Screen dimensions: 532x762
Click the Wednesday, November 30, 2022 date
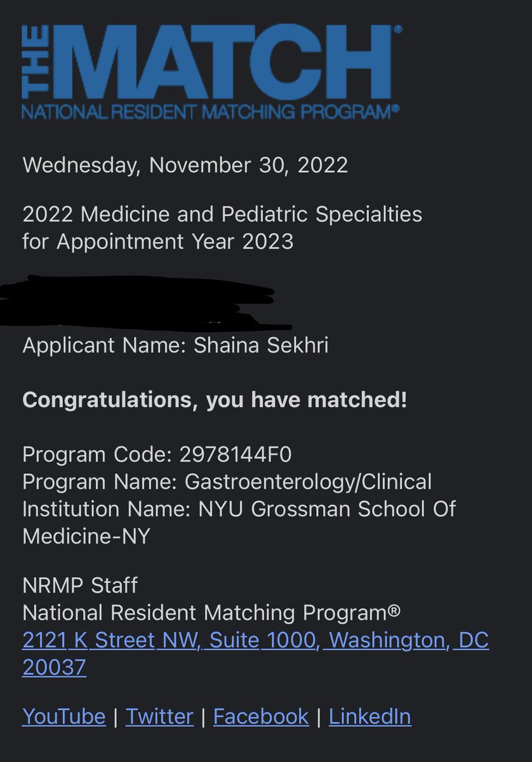tap(185, 165)
